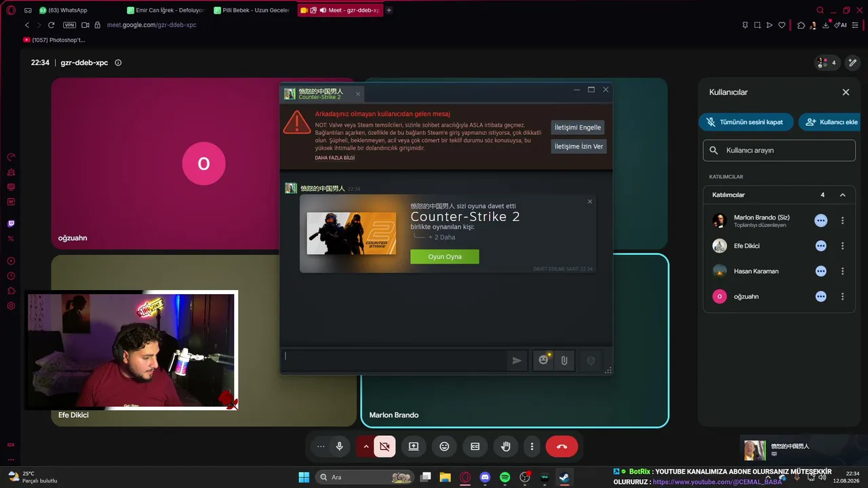Go back in browser history
Screen dimensions: 868x488
pyautogui.click(x=27, y=25)
